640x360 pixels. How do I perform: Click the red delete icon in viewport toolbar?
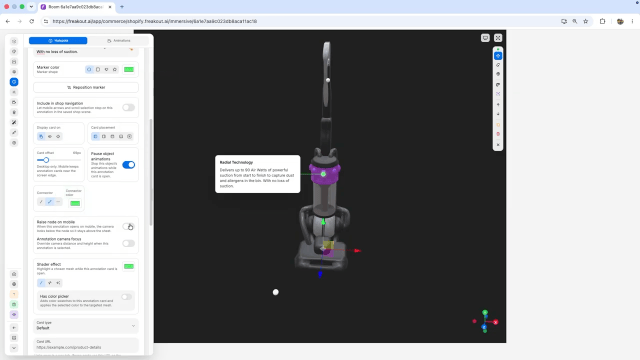pos(498,134)
